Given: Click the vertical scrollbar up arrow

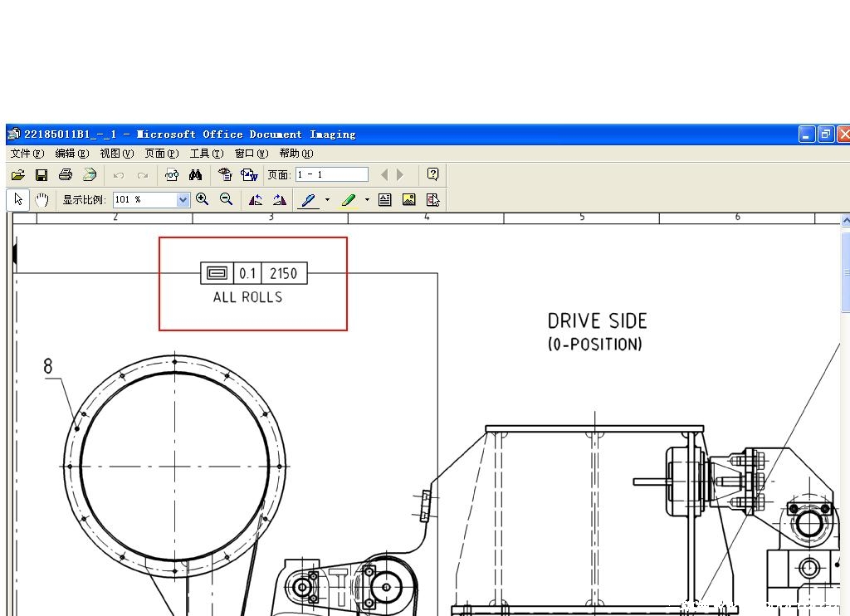Looking at the screenshot, I should click(x=845, y=221).
